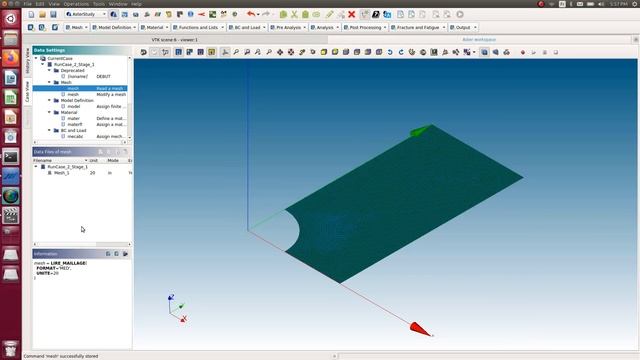Click the New document icon
This screenshot has height=360, width=640.
[31, 14]
